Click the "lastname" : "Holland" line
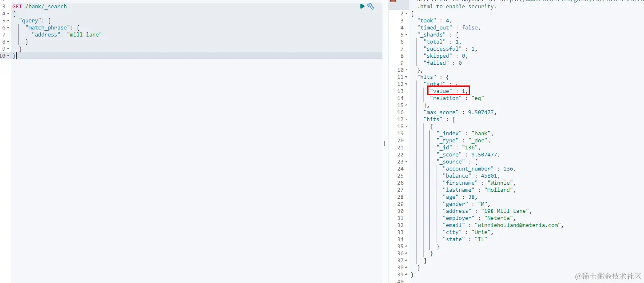644x283 pixels. 480,190
